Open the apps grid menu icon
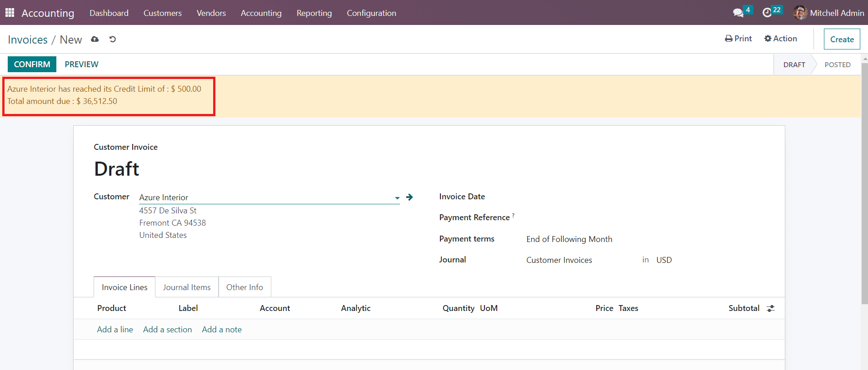Image resolution: width=868 pixels, height=370 pixels. coord(10,13)
